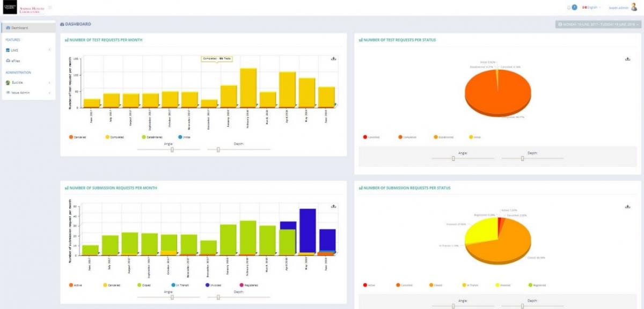The image size is (644, 309).
Task: Open eFiles in the sidebar
Action: (28, 61)
